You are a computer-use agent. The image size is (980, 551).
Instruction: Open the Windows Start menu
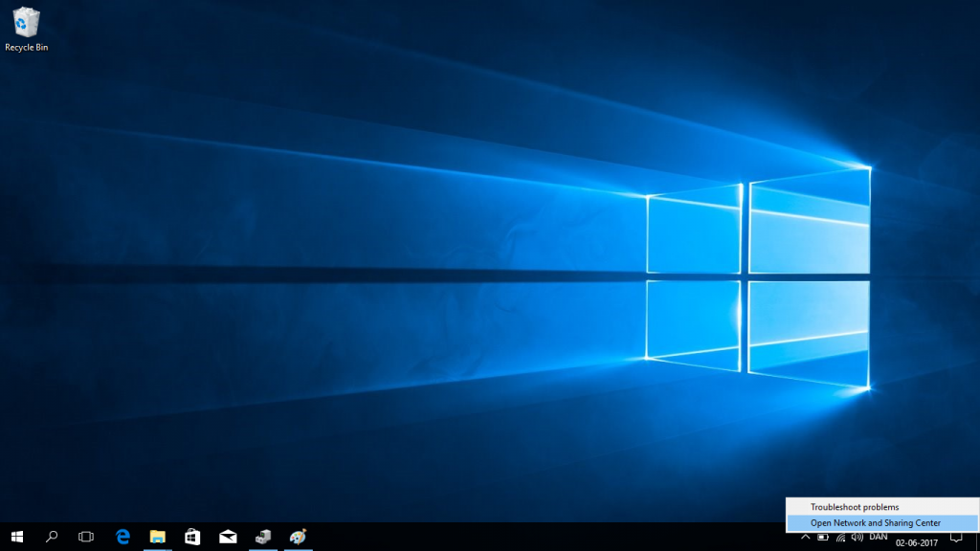pyautogui.click(x=17, y=537)
